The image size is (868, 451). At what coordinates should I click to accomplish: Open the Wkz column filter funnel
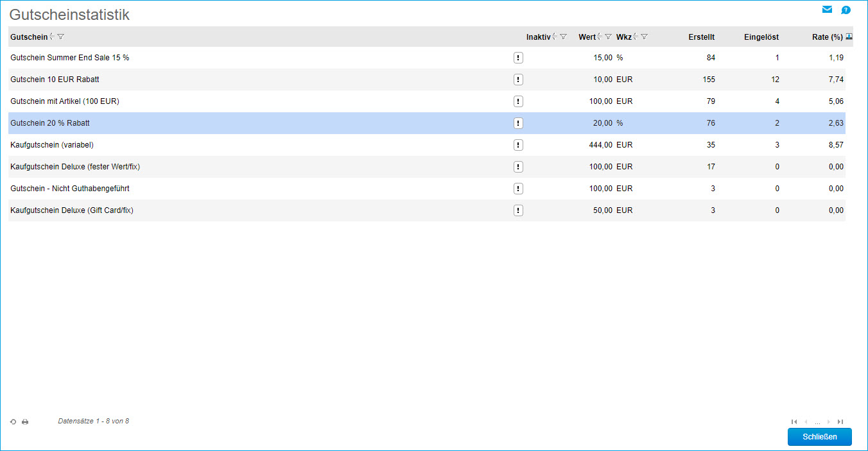coord(644,37)
